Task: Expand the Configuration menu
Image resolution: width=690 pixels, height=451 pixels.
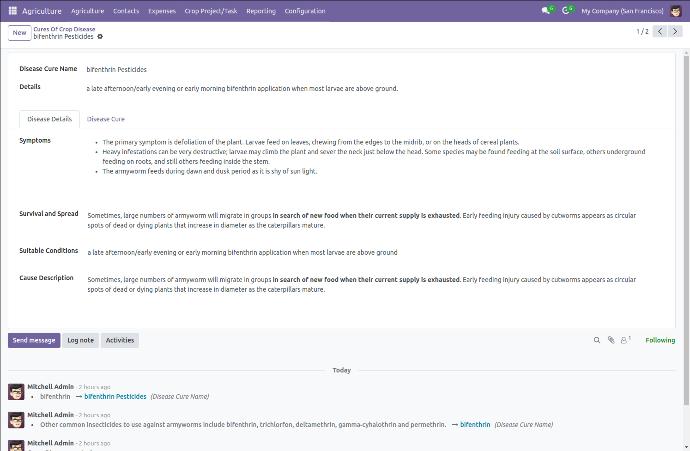Action: point(304,11)
